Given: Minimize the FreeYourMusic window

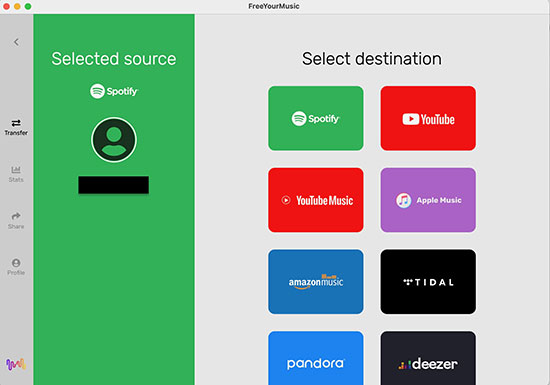Looking at the screenshot, I should [17, 6].
